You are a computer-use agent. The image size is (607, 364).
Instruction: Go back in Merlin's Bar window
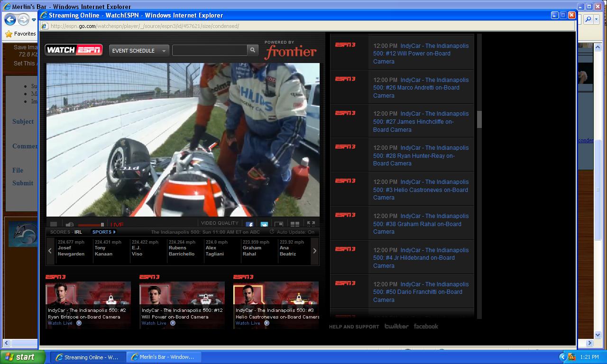[x=10, y=19]
